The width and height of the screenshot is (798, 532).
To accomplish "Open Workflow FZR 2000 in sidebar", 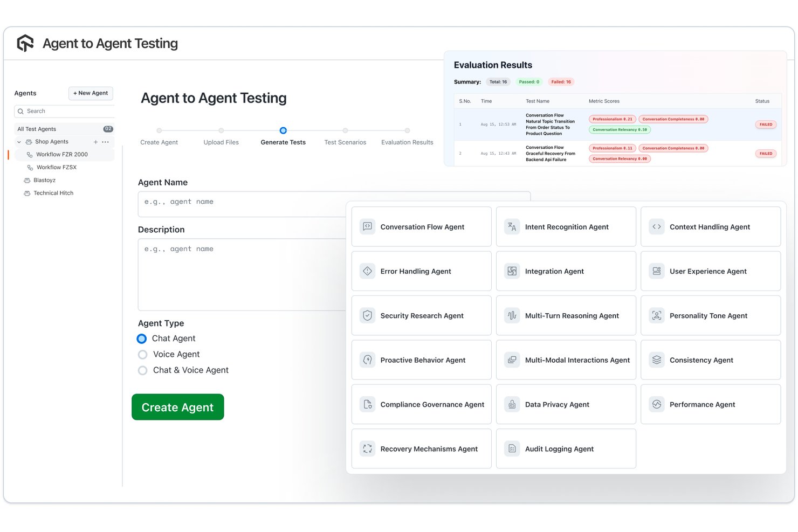I will point(64,155).
